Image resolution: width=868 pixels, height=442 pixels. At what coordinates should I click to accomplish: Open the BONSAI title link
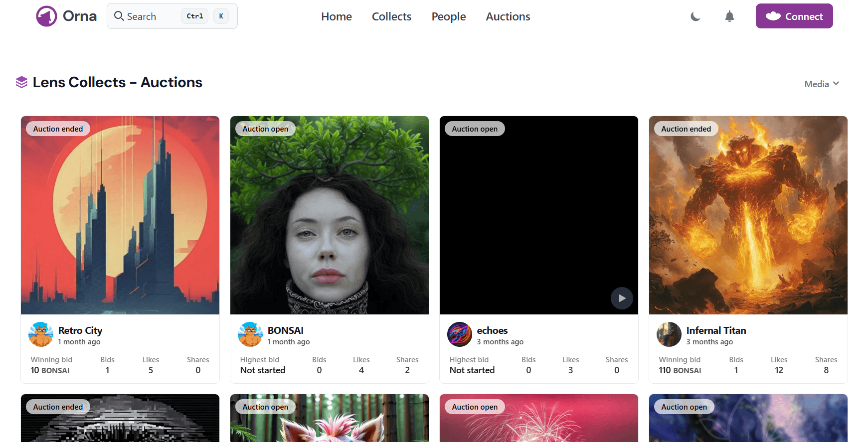pyautogui.click(x=286, y=330)
